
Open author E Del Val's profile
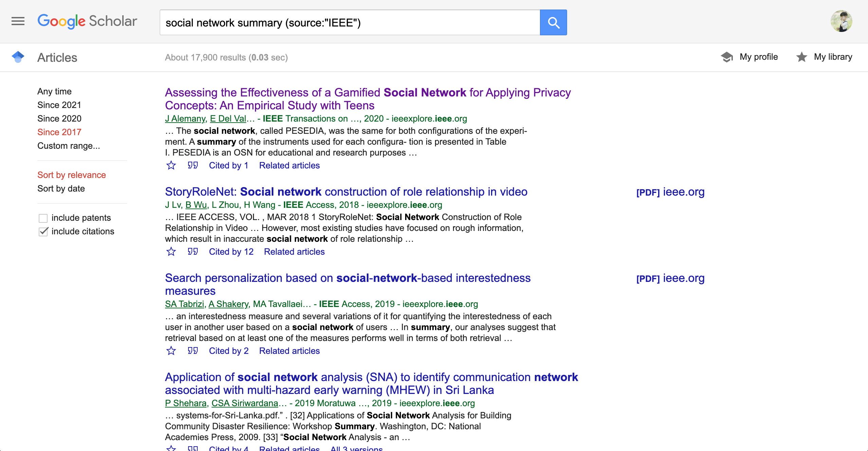228,119
